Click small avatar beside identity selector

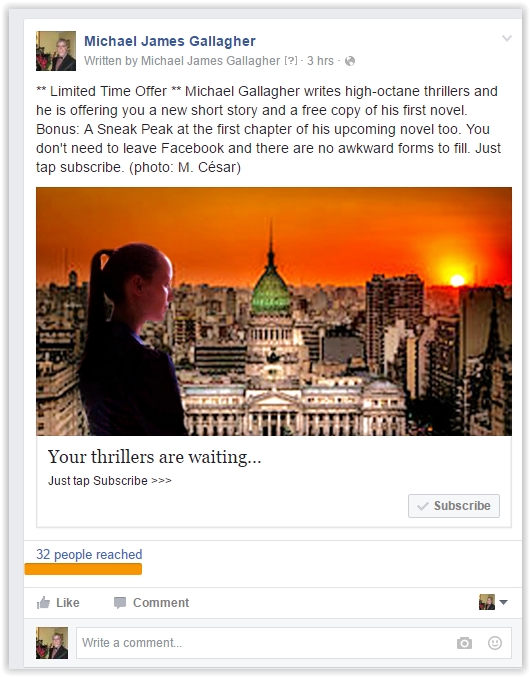point(487,602)
